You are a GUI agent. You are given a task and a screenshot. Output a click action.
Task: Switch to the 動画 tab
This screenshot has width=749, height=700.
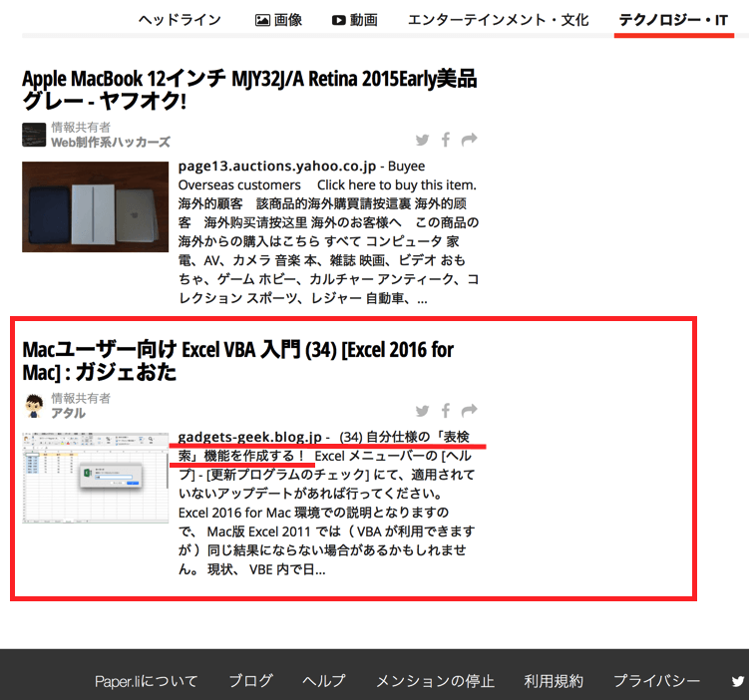pos(354,20)
